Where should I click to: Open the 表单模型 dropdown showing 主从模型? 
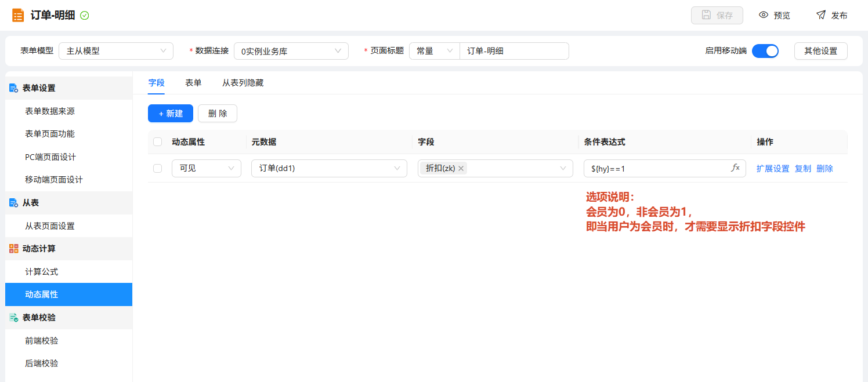(x=116, y=51)
